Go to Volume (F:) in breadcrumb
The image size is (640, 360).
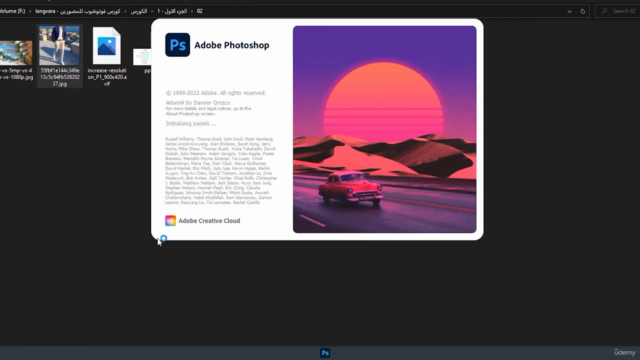point(12,11)
